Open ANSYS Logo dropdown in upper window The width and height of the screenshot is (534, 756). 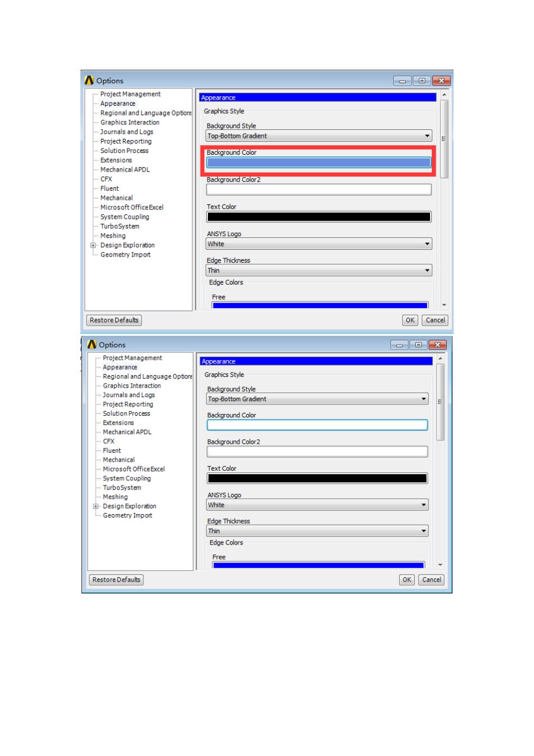pos(319,244)
